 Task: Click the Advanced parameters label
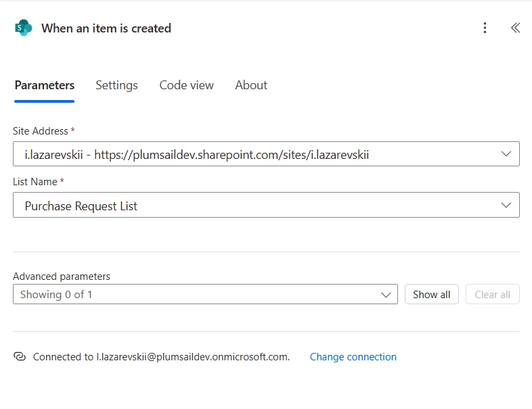[62, 276]
